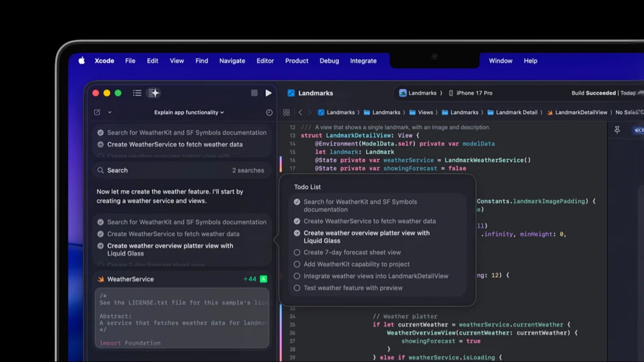This screenshot has height=362, width=644.
Task: Go back with the editor chevron
Action: (300, 113)
